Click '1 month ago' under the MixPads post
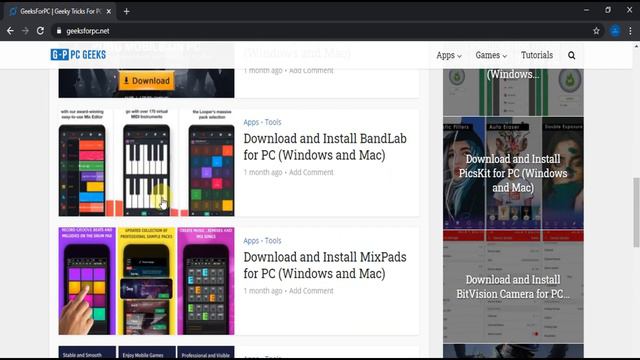 [263, 291]
